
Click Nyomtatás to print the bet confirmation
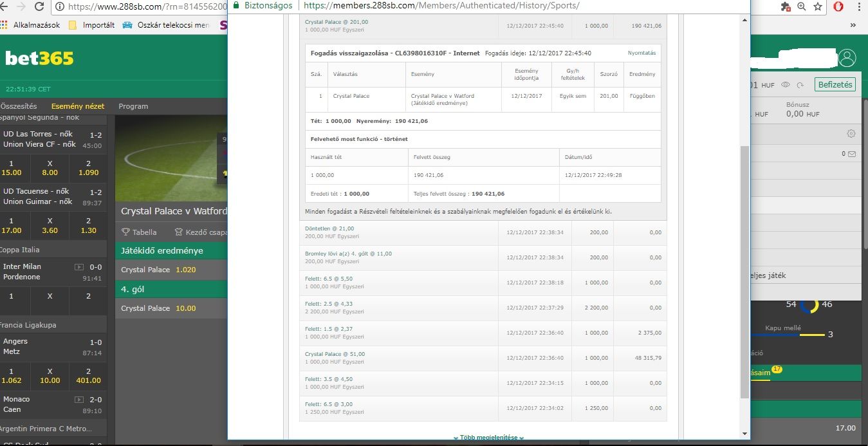coord(642,53)
